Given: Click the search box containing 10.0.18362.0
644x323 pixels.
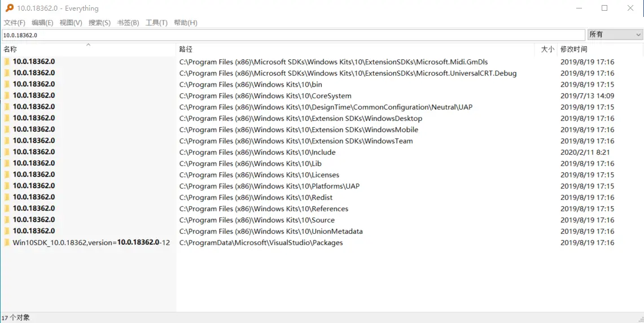Looking at the screenshot, I should pyautogui.click(x=293, y=35).
